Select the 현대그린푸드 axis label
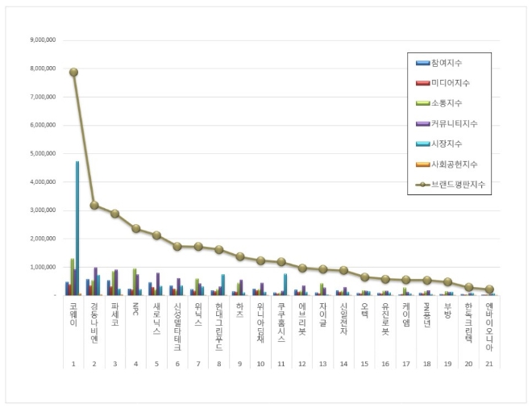The width and height of the screenshot is (532, 408). pos(218,324)
